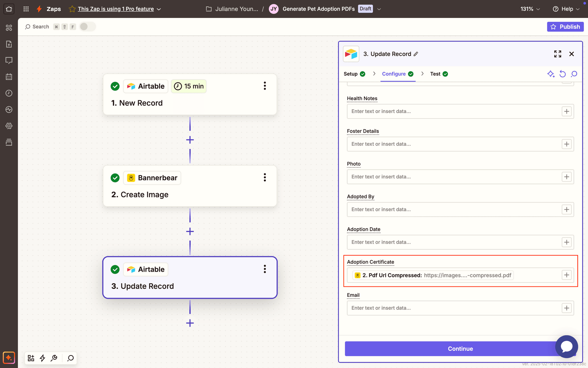The height and width of the screenshot is (368, 588).
Task: Open the 131% zoom level dropdown
Action: click(x=530, y=9)
